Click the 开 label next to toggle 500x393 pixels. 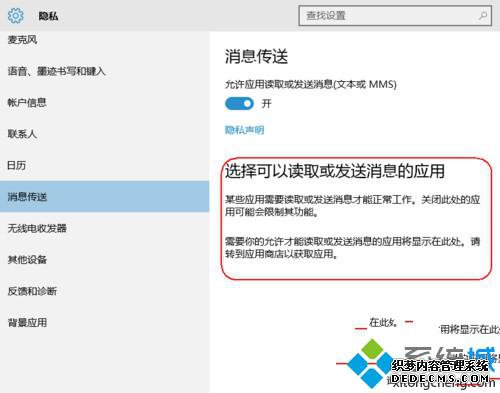(x=267, y=104)
